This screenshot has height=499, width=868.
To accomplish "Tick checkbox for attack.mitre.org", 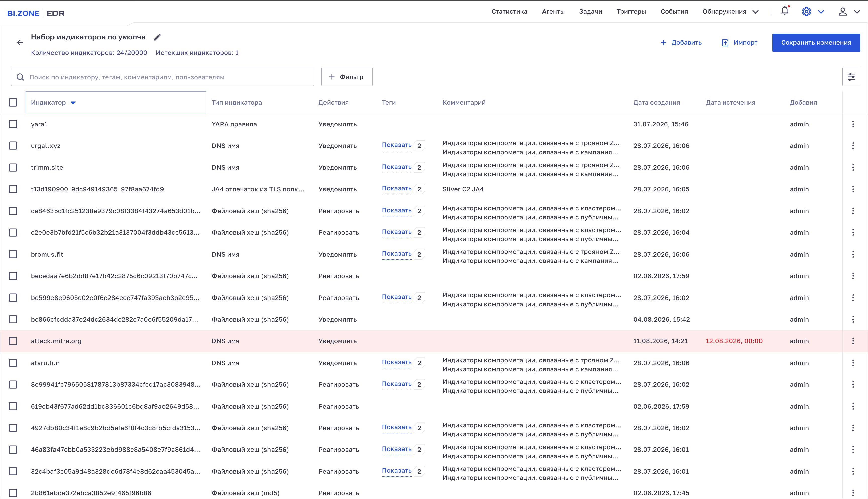I will (13, 341).
